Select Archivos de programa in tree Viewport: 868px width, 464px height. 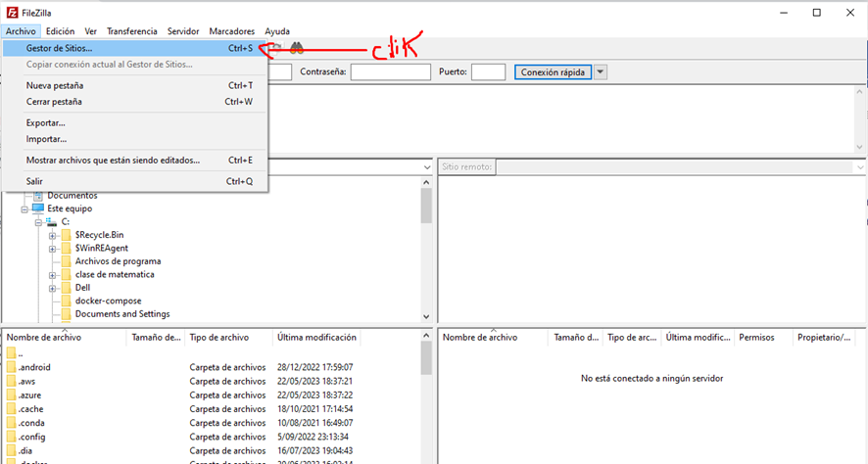(x=119, y=261)
